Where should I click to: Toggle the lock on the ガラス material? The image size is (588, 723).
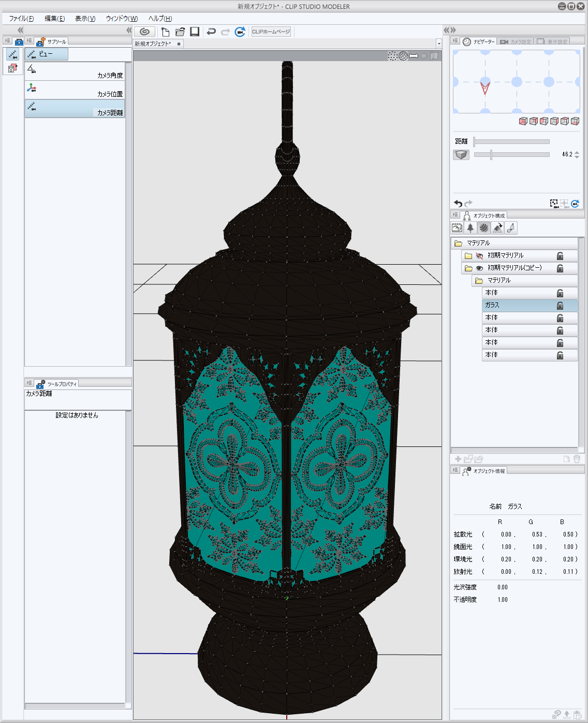tap(560, 306)
